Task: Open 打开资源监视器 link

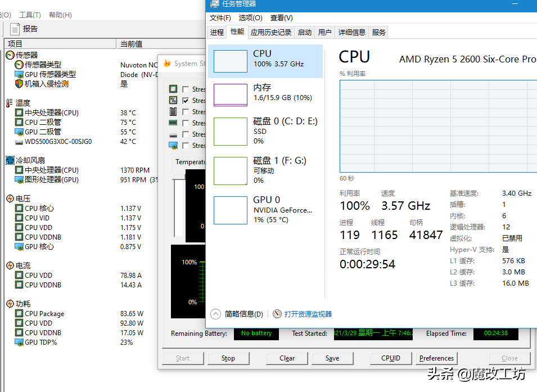Action: click(308, 314)
